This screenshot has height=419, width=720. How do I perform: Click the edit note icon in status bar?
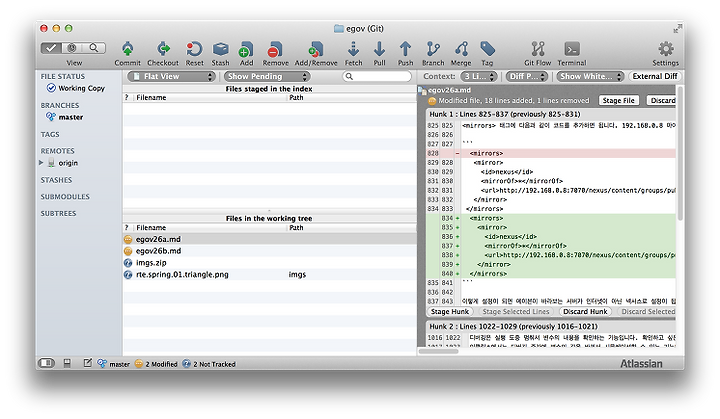(x=87, y=363)
